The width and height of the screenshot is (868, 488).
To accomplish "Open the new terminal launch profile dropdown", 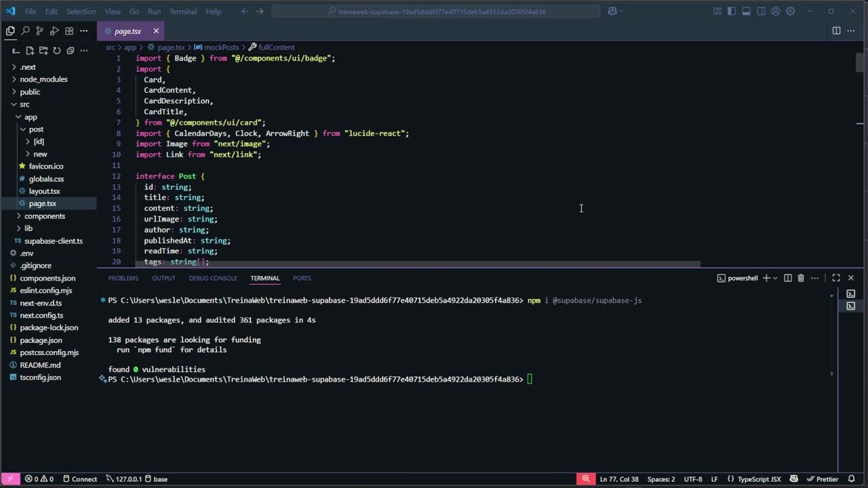I will [775, 278].
